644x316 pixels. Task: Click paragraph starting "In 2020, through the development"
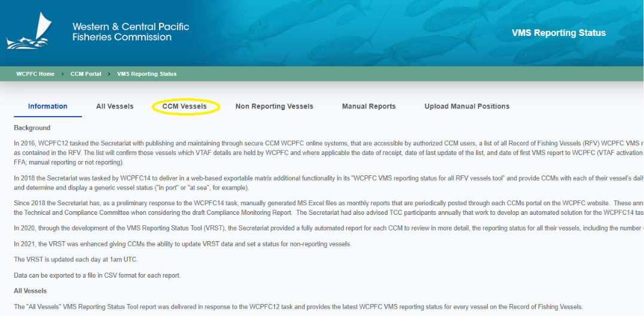point(328,228)
